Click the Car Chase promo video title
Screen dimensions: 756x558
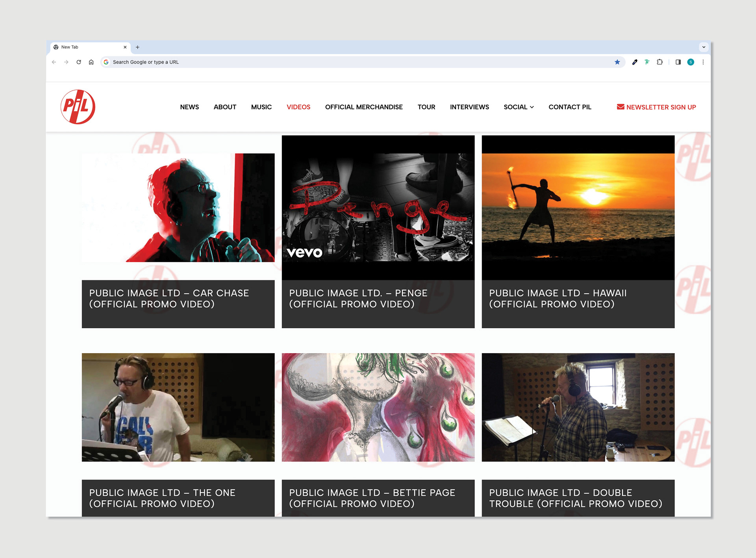(169, 299)
